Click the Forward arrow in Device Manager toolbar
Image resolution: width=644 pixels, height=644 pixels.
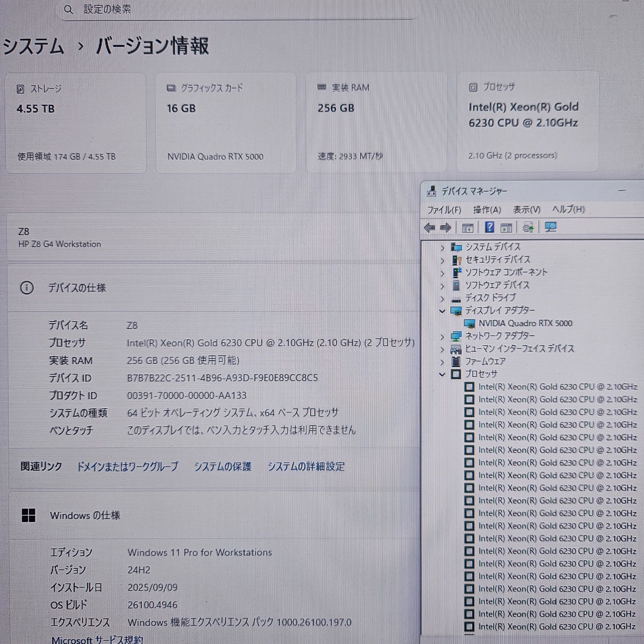446,228
